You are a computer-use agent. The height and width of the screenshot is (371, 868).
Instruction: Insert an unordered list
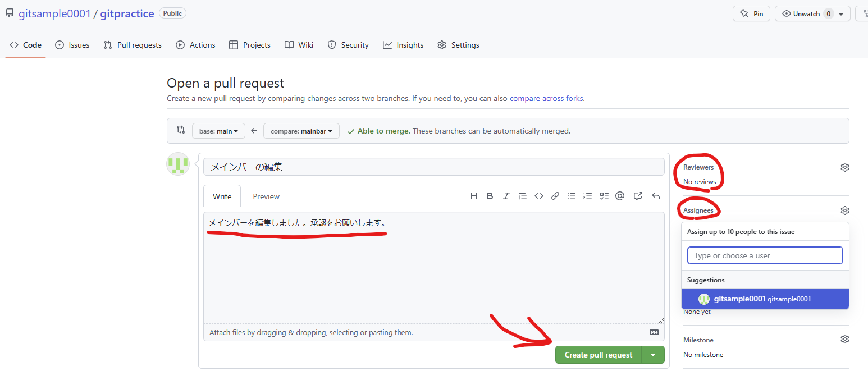pos(571,195)
